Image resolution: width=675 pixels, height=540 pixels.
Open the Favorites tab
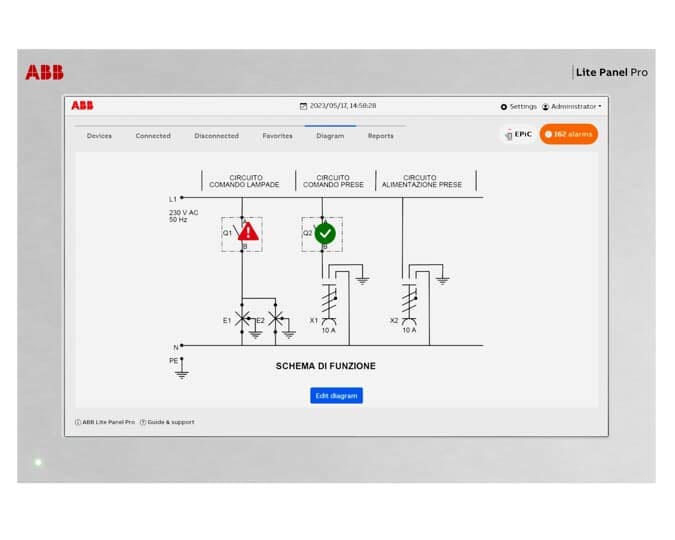(277, 136)
